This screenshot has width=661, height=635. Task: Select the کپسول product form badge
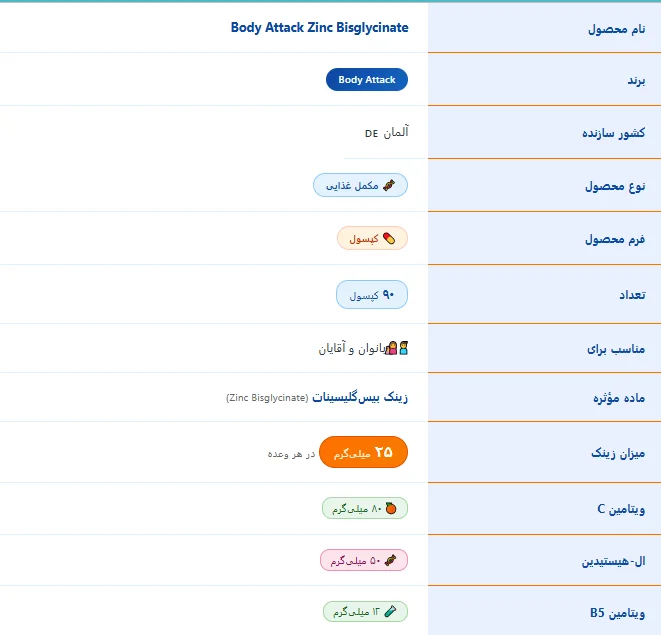tap(372, 238)
